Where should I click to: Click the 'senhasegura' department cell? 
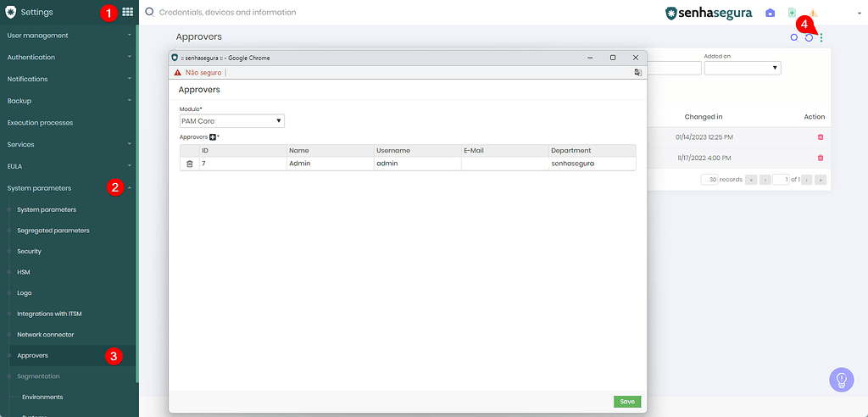[593, 164]
